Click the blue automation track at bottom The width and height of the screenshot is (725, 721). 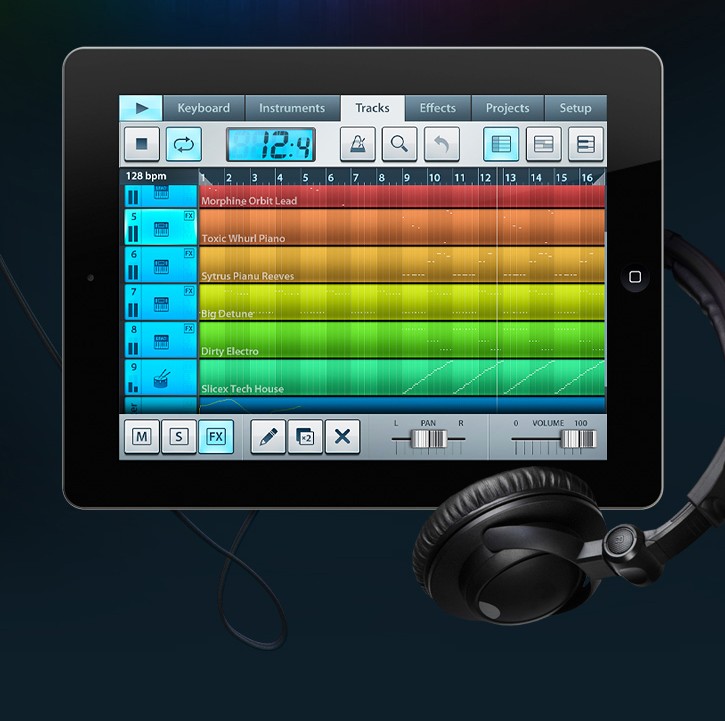402,405
